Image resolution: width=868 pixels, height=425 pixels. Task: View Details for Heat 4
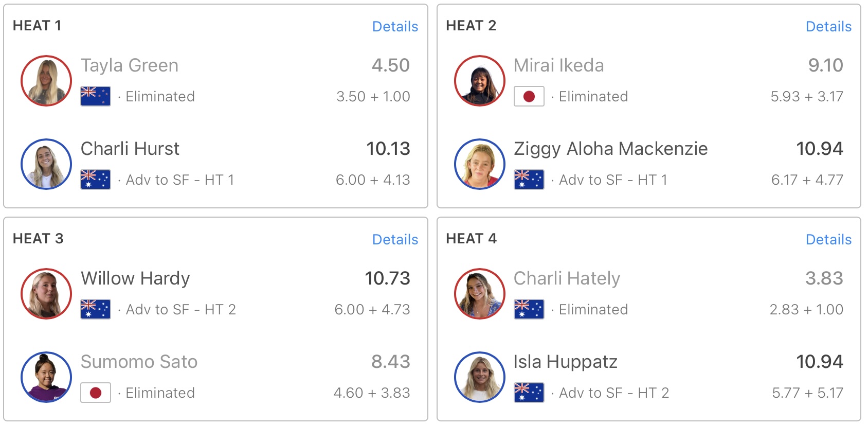828,240
